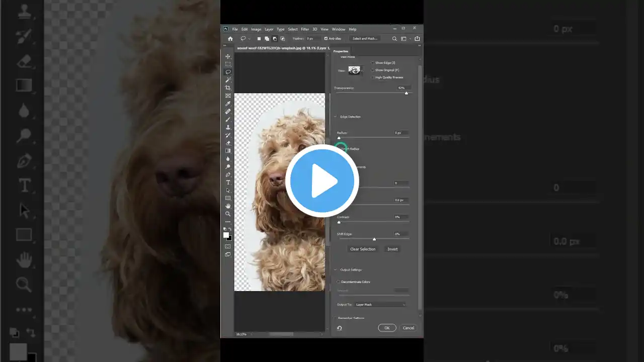Adjust the Shift Edge slider handle
This screenshot has width=644, height=362.
click(374, 239)
